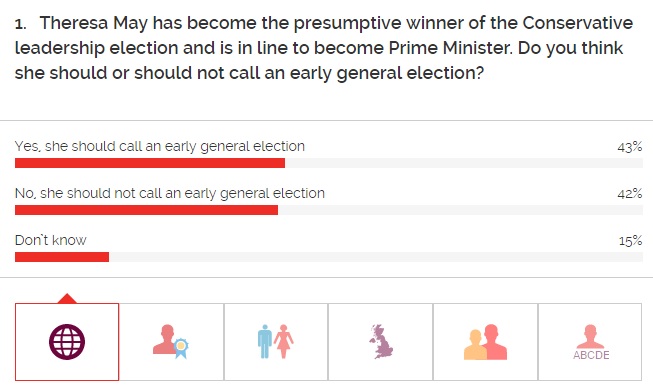Screen dimensions: 653x391
Task: Click the 15% result value
Action: pos(631,241)
